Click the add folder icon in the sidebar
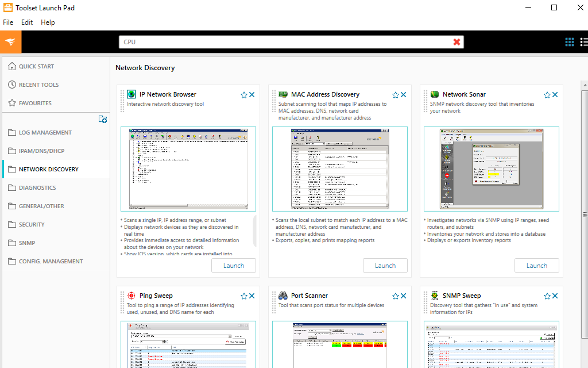The image size is (588, 368). tap(103, 119)
